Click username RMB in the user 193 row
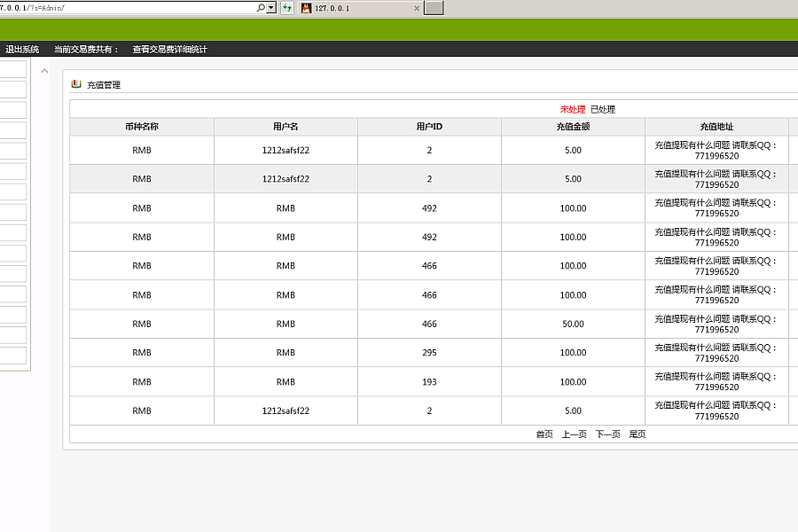This screenshot has width=798, height=532. [x=286, y=382]
